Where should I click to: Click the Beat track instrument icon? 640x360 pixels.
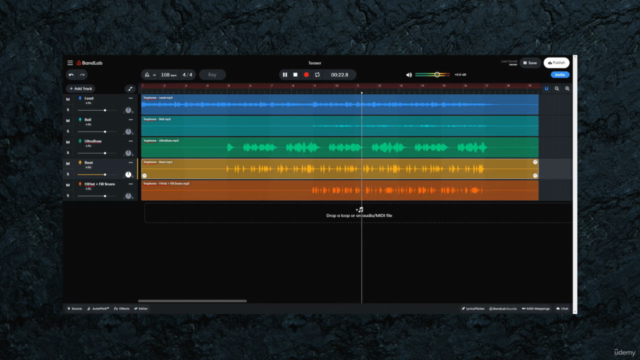pos(80,162)
